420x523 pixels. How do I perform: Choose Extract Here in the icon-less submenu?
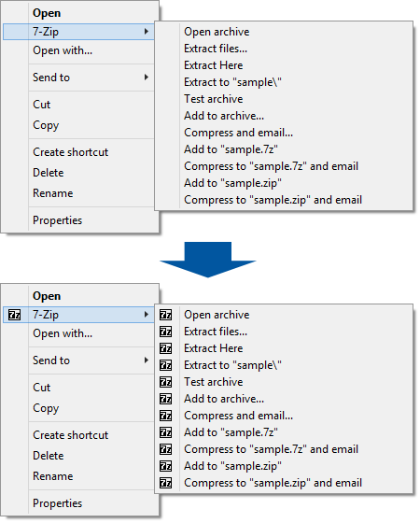(214, 65)
